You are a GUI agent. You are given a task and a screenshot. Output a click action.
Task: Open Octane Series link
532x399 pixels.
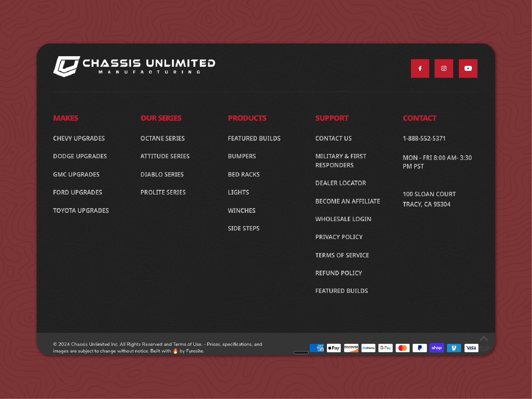pos(163,138)
